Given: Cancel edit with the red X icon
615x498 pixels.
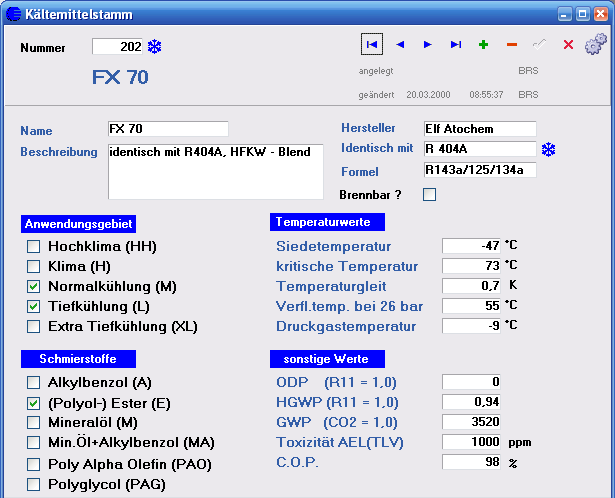Looking at the screenshot, I should [568, 45].
